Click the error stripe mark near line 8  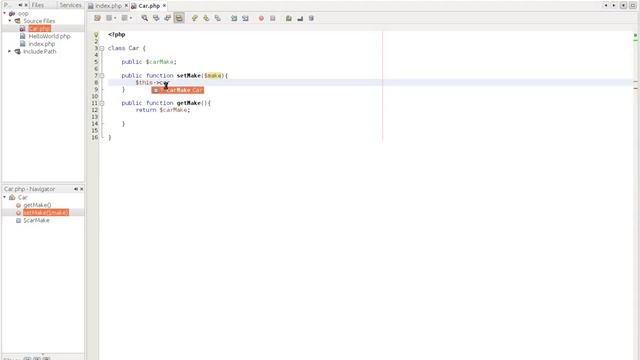click(636, 82)
